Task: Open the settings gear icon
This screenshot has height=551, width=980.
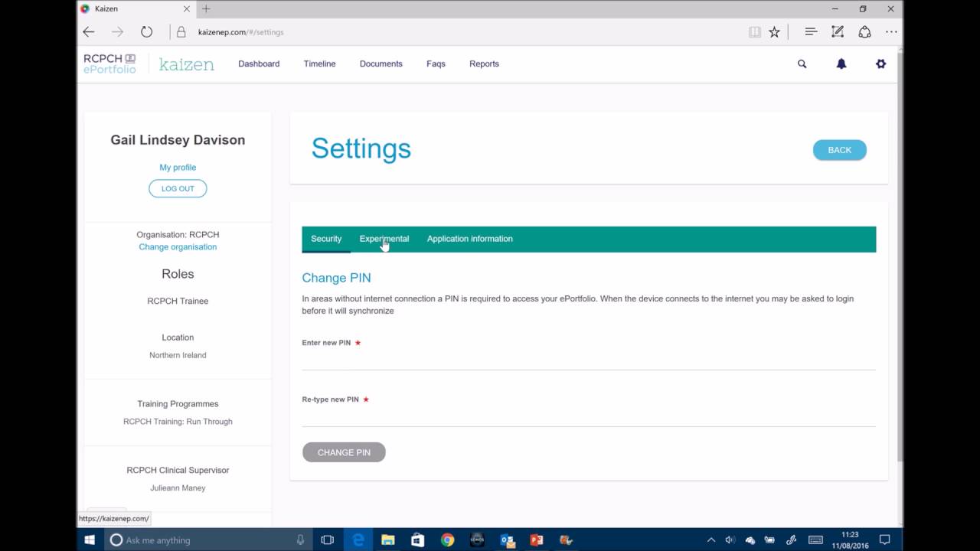Action: pos(880,64)
